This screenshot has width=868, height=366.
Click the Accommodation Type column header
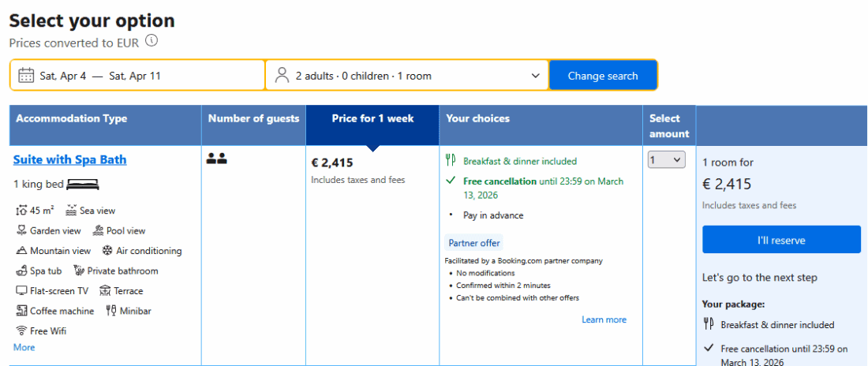(x=71, y=119)
